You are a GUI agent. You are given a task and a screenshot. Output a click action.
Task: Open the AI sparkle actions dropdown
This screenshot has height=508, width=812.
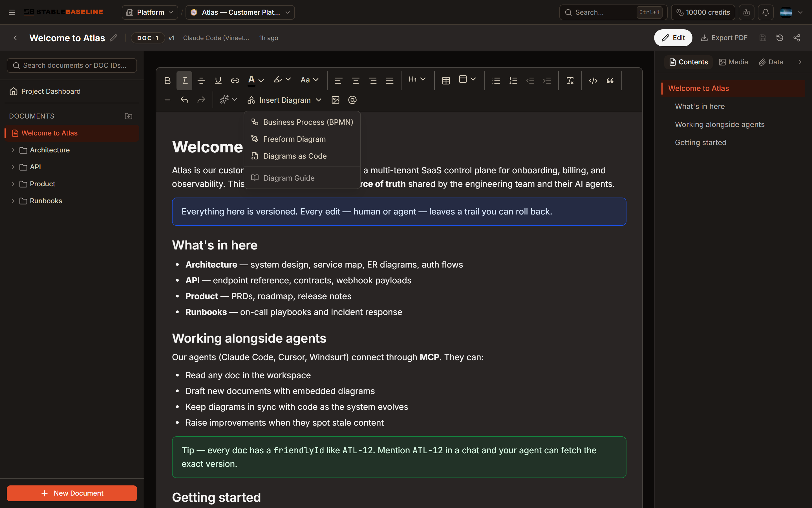click(x=228, y=99)
